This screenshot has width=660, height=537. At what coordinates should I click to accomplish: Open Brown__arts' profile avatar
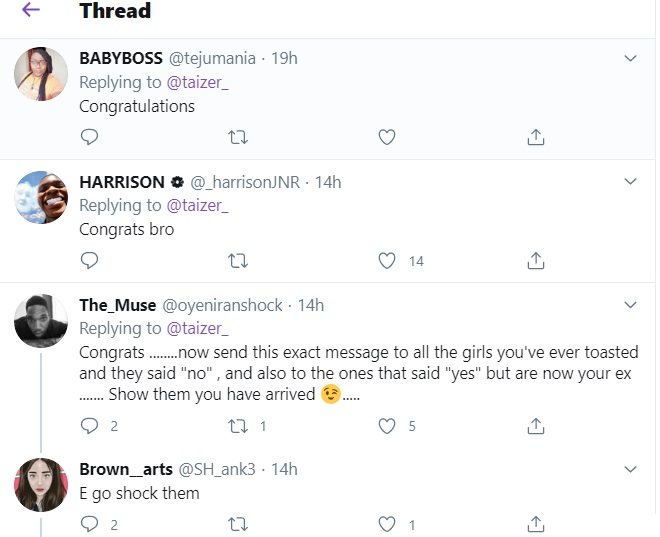click(x=41, y=485)
